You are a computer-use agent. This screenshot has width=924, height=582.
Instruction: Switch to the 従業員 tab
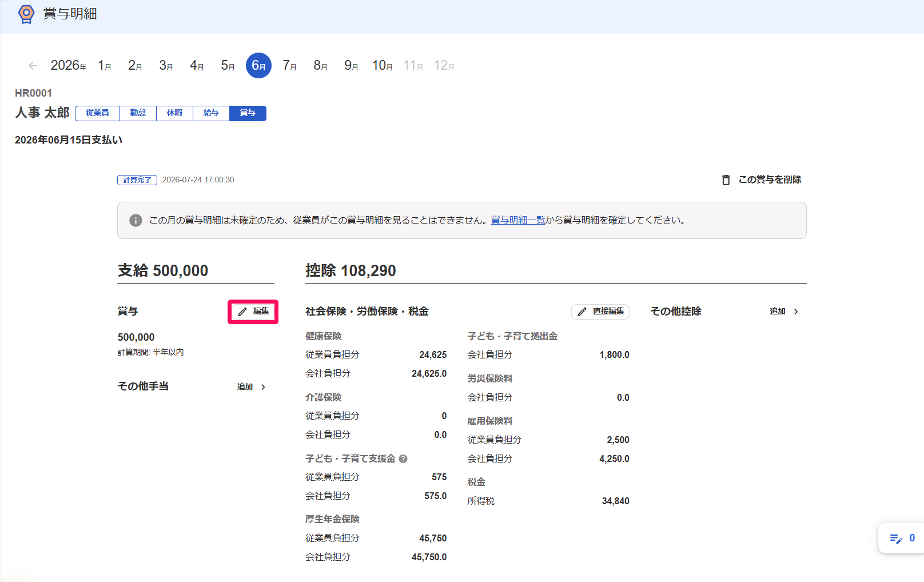pyautogui.click(x=97, y=113)
